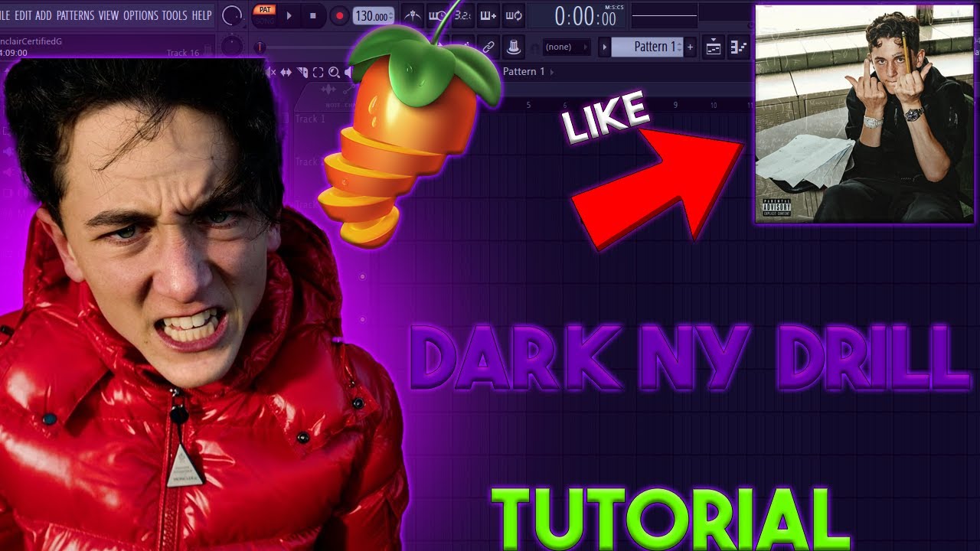Open the (none) snap dropdown
The width and height of the screenshot is (980, 551).
[x=566, y=47]
